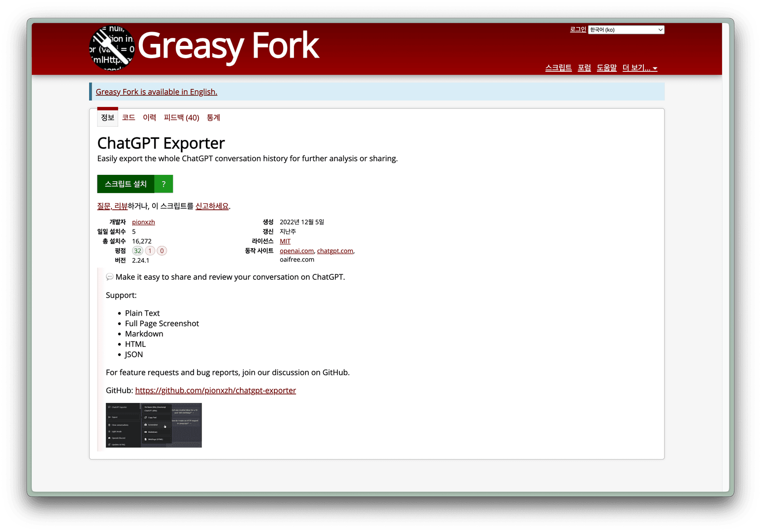Open the 피드백 (40) tab
Viewport: 761px width, 532px height.
click(181, 118)
